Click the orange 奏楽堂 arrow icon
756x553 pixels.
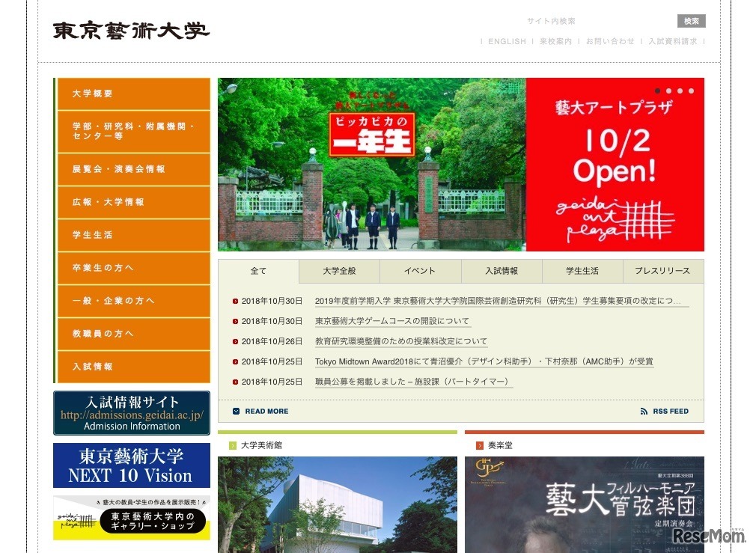pos(480,445)
